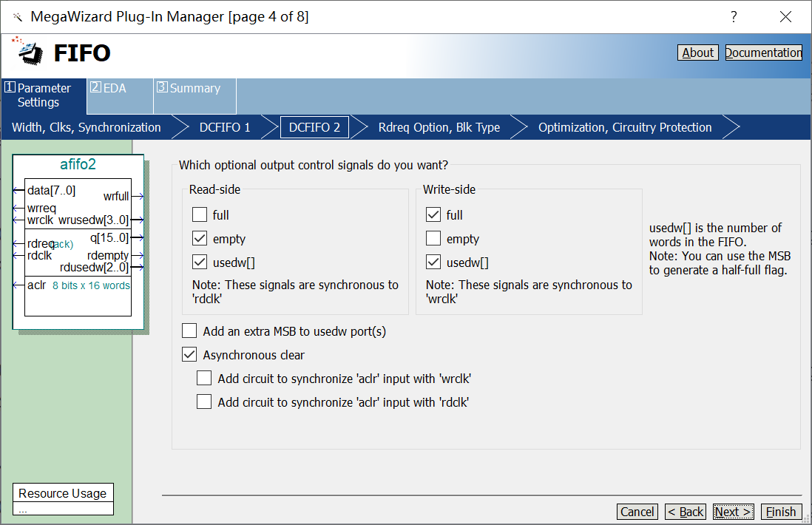This screenshot has width=812, height=525.
Task: Click the q[15..0] port label
Action: (109, 237)
